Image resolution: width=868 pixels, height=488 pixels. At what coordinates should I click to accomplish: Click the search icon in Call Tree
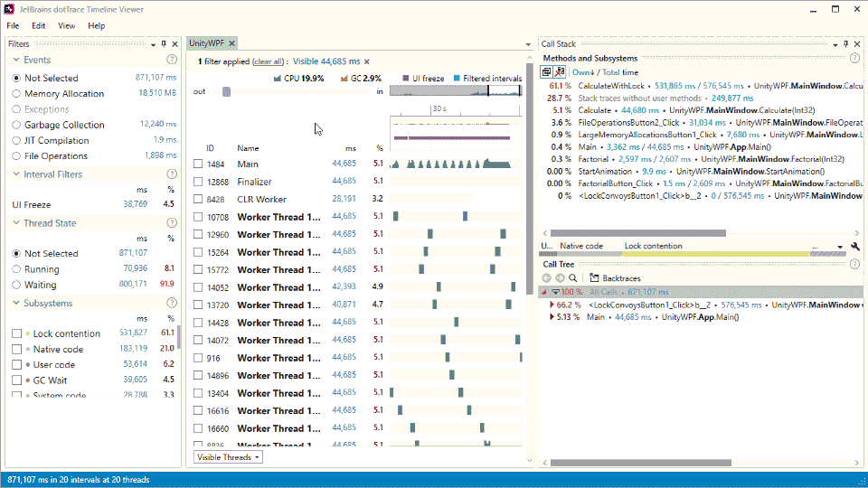(572, 278)
